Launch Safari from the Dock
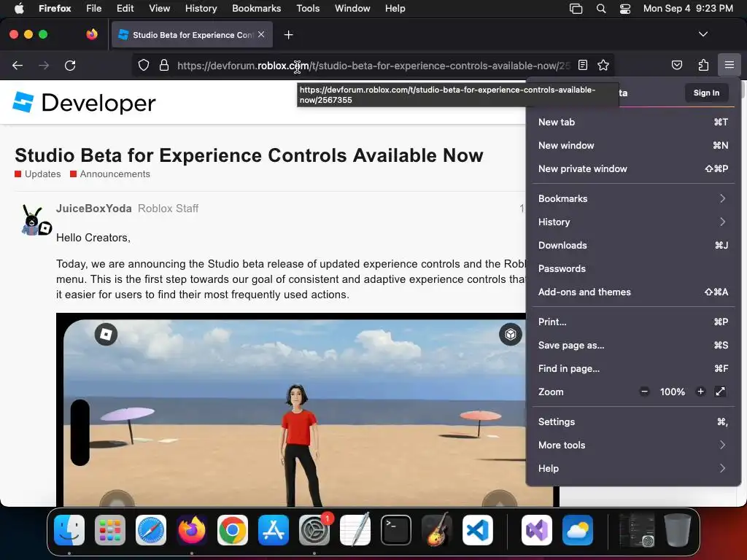747x560 pixels. click(x=151, y=530)
